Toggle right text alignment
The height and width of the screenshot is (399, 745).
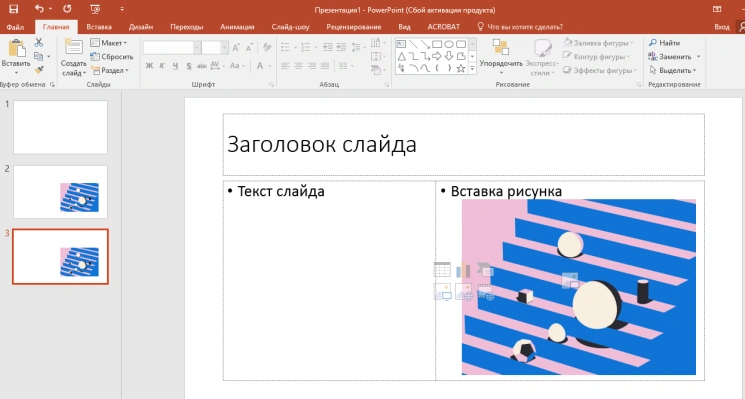pos(312,66)
